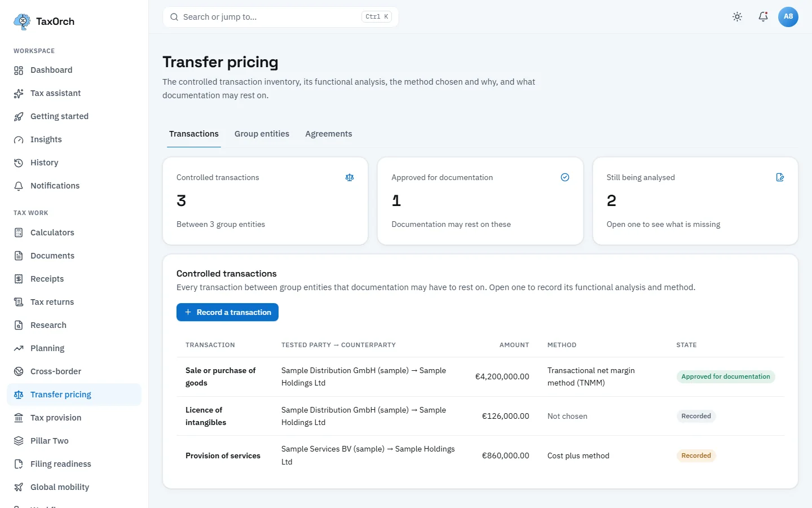Open the sidebar Notifications link
This screenshot has height=508, width=812.
point(74,186)
